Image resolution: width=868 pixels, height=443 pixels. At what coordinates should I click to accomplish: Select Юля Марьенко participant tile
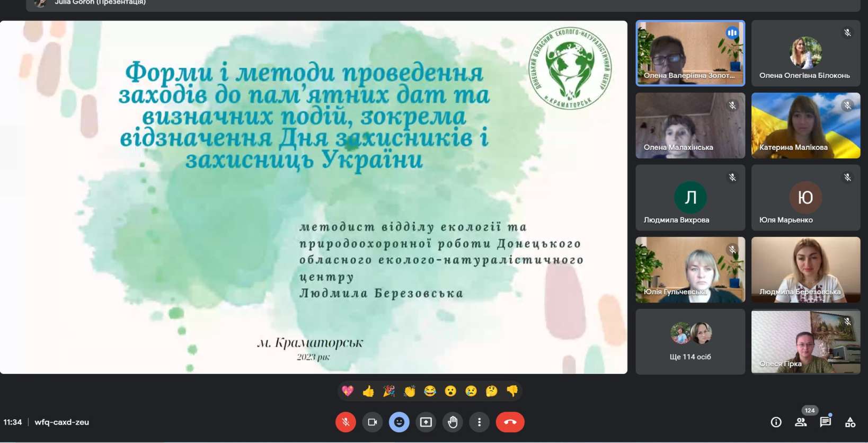806,198
